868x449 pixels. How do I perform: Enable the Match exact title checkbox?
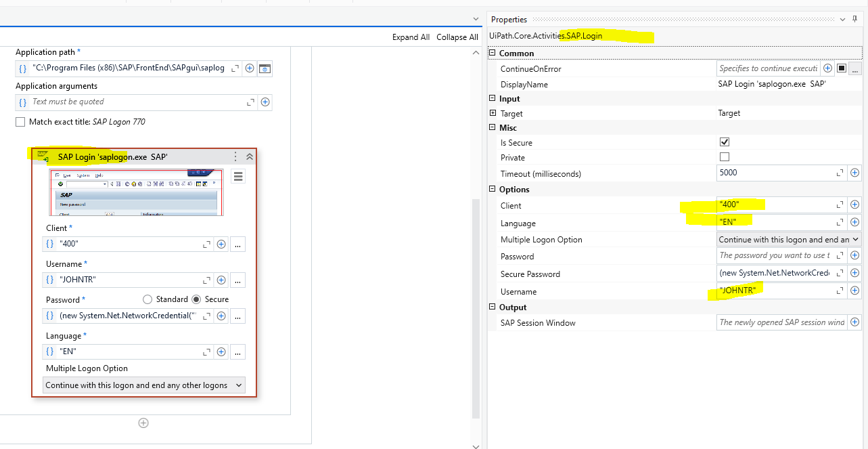20,122
